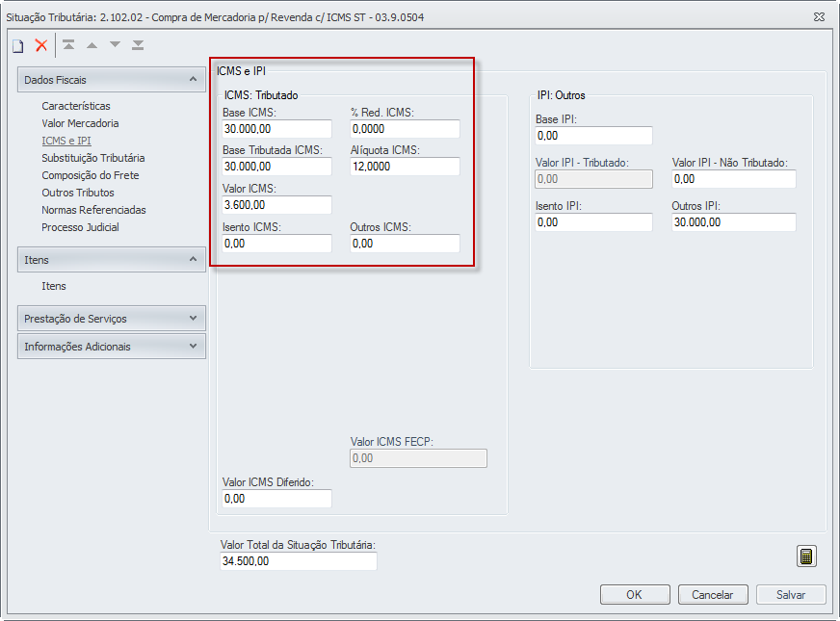The height and width of the screenshot is (621, 840).
Task: Click the Salvar button
Action: [791, 595]
